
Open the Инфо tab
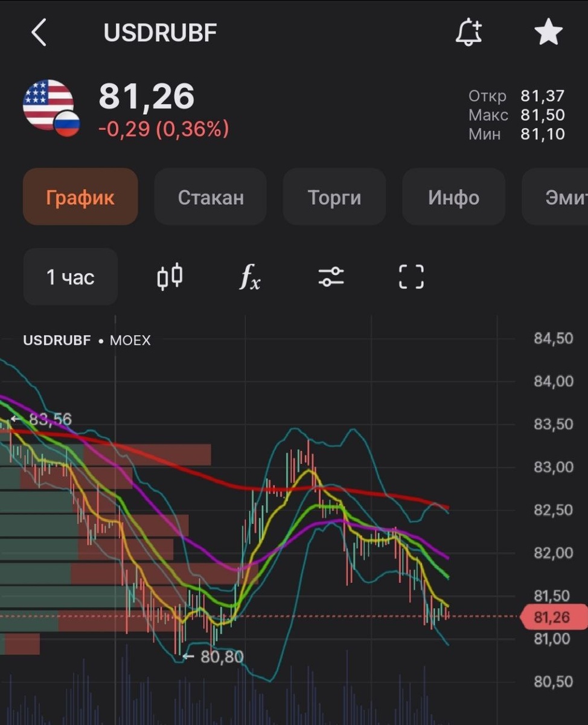coord(454,197)
